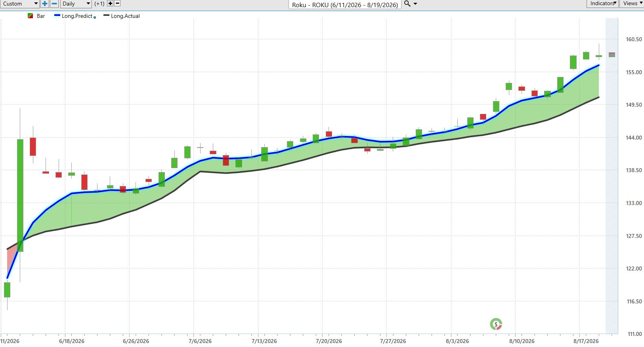This screenshot has width=644, height=347.
Task: Click the 8/10/2026 date axis label
Action: pos(522,341)
